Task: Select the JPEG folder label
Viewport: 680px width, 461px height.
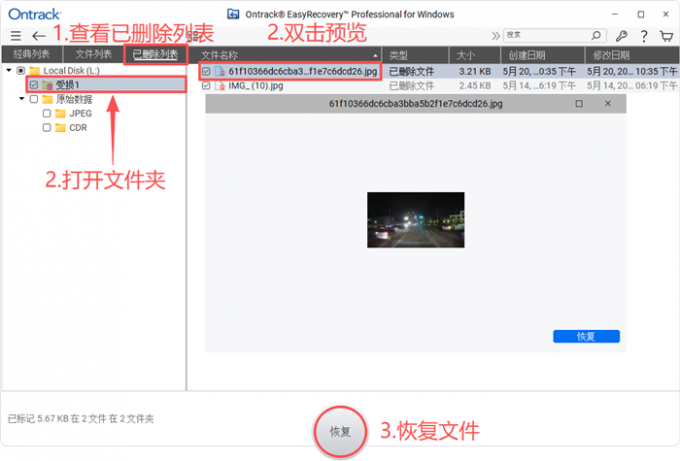Action: (x=81, y=114)
